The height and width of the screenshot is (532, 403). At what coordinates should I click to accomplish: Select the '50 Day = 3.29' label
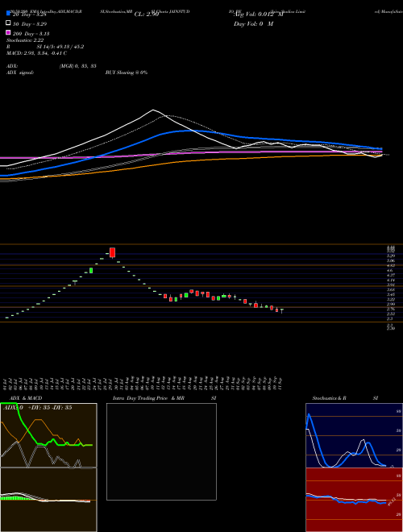click(30, 24)
